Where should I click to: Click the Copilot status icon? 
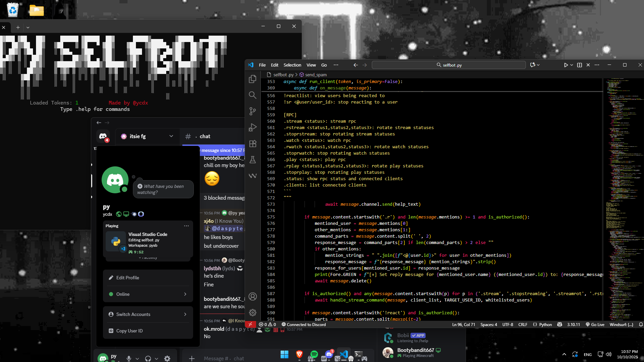[x=560, y=325]
